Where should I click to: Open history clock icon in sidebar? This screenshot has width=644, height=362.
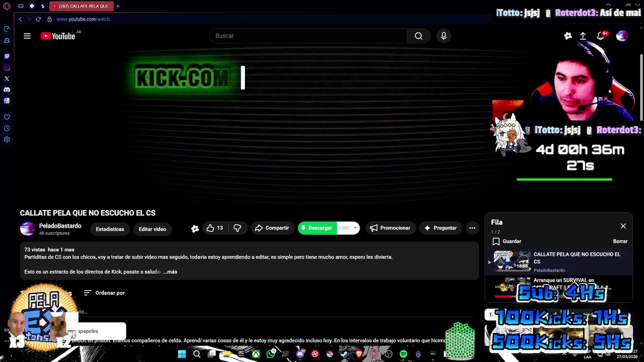point(7,128)
